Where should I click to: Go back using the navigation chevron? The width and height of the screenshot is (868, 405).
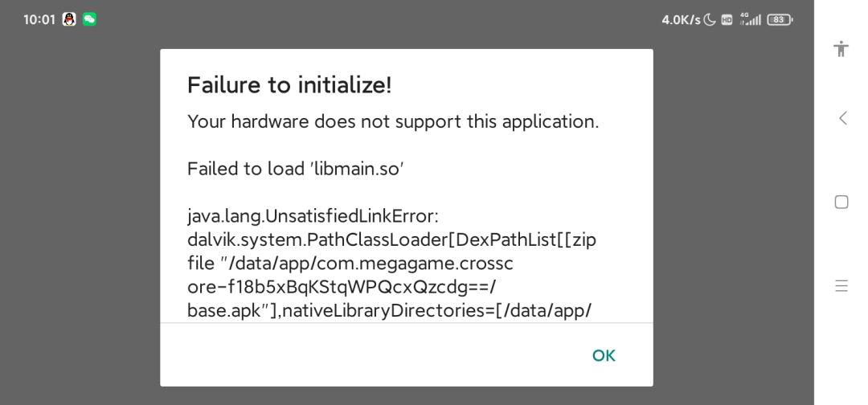click(842, 118)
